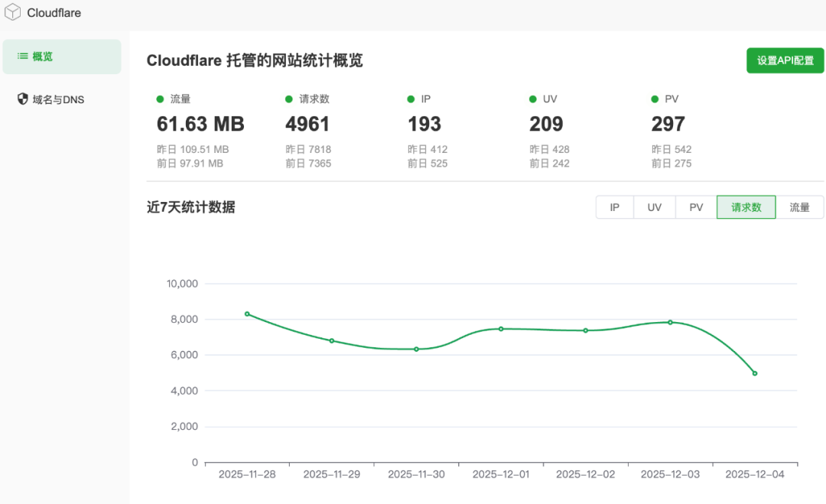Click the green dot next to PV stat
This screenshot has width=826, height=504.
coord(655,99)
